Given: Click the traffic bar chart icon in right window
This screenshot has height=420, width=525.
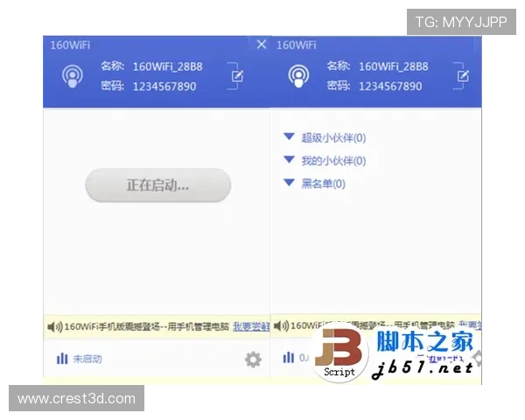Looking at the screenshot, I should pos(289,357).
